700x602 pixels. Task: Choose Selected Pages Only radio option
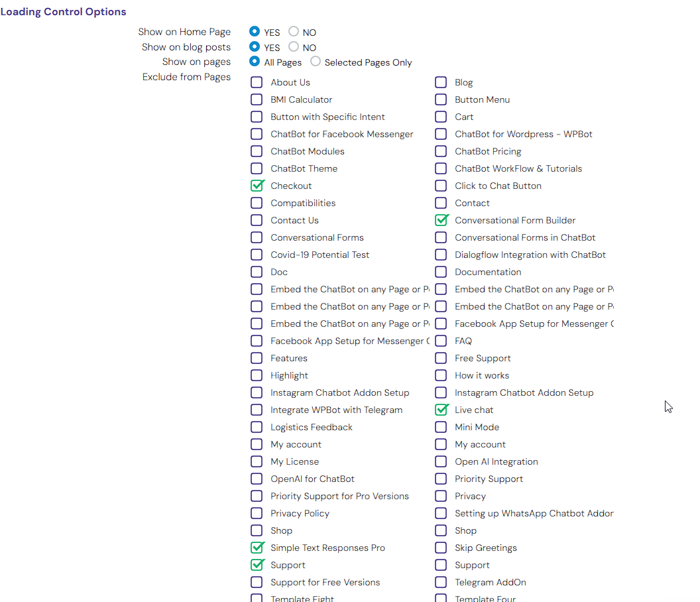316,62
